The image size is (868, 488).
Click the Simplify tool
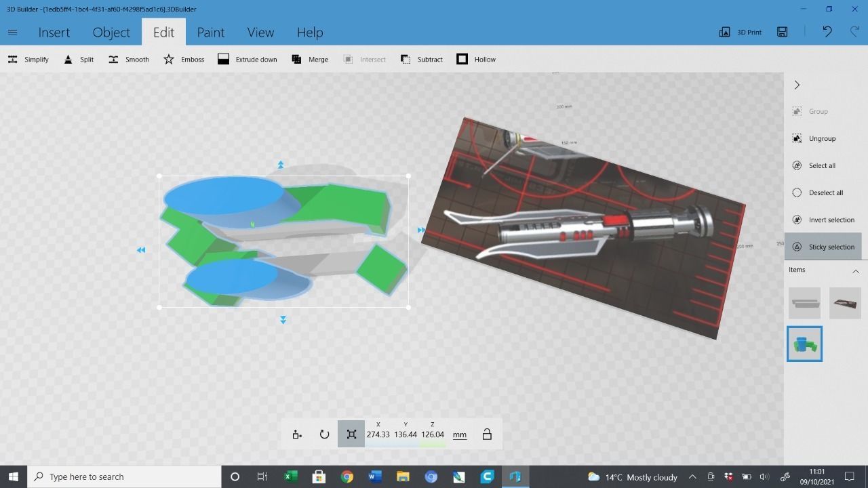28,59
